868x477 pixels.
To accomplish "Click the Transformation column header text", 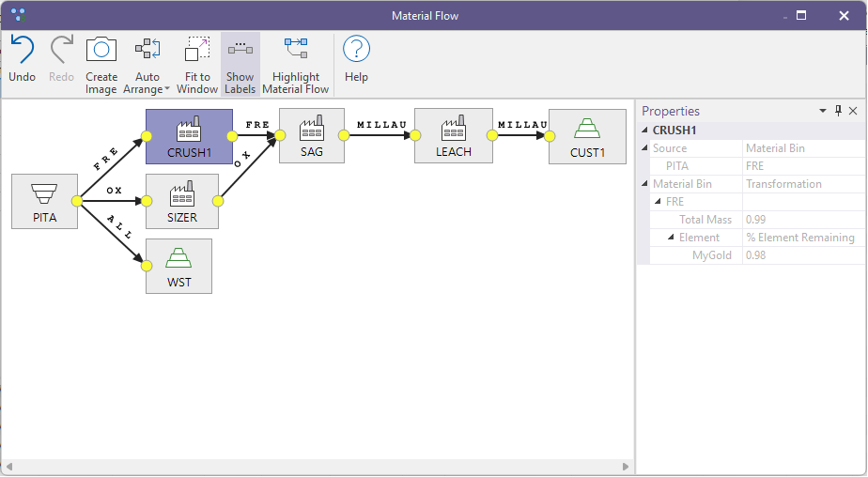I will 783,184.
